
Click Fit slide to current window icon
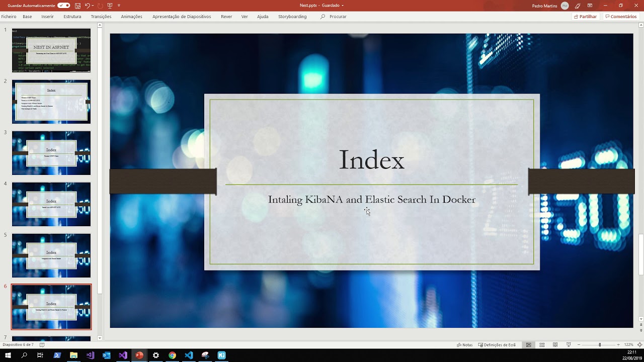(x=639, y=345)
